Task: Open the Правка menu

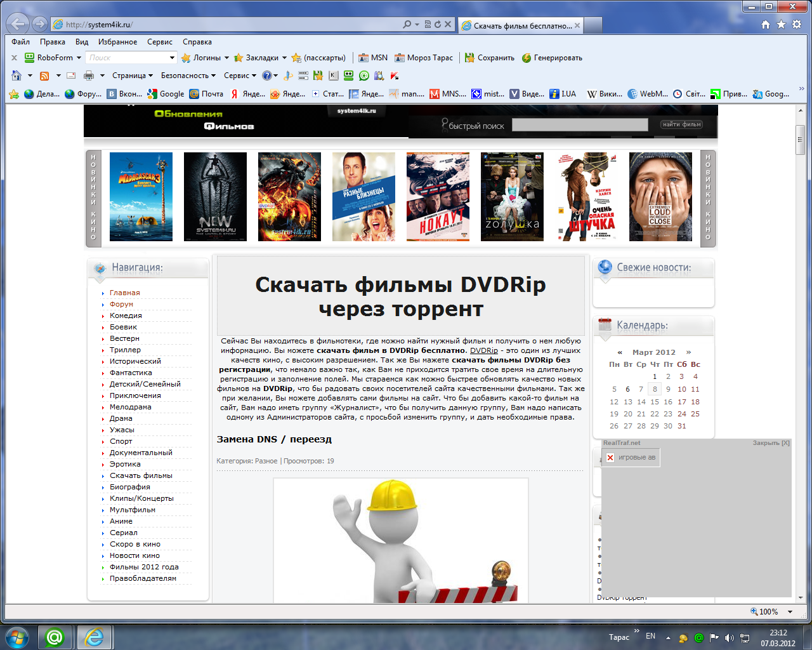Action: point(53,42)
